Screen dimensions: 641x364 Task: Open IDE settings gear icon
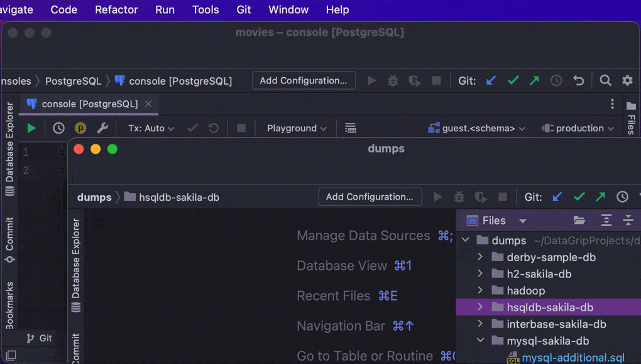(627, 80)
